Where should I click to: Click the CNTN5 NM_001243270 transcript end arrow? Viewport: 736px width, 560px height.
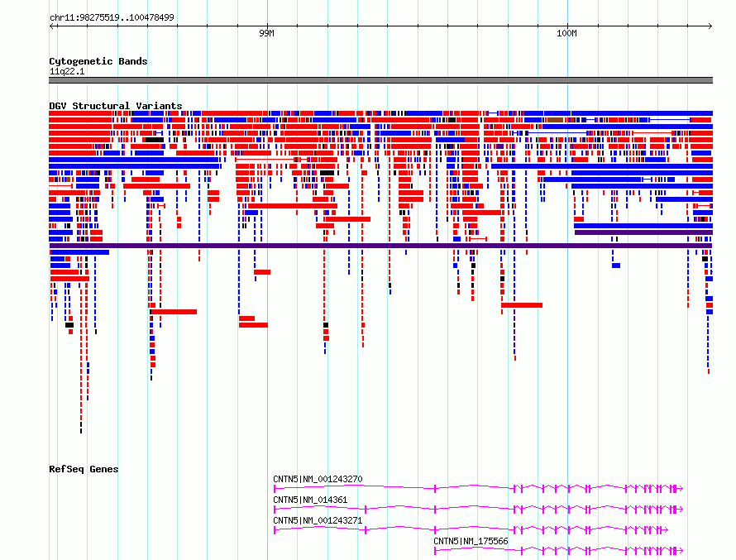pyautogui.click(x=680, y=489)
